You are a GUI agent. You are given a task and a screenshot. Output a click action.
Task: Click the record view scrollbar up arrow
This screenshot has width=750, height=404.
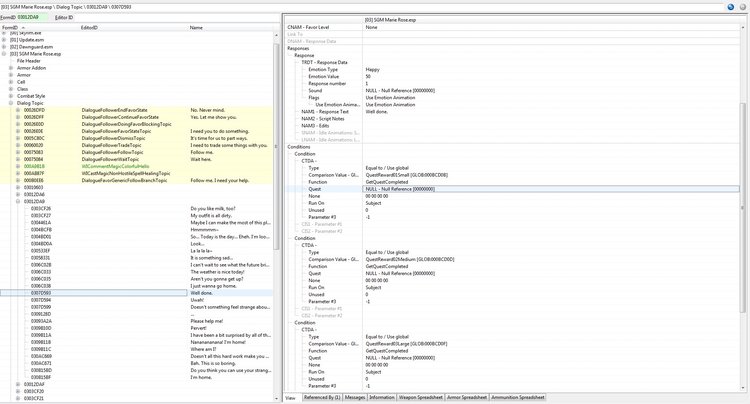(x=743, y=27)
